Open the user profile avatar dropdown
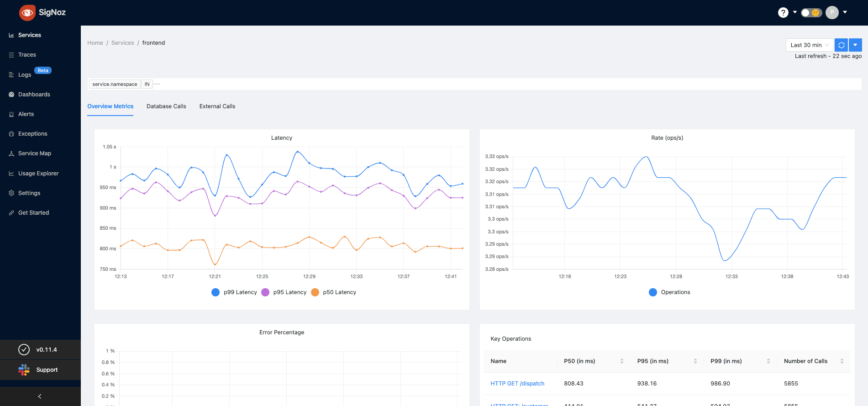The height and width of the screenshot is (406, 868). [x=832, y=13]
